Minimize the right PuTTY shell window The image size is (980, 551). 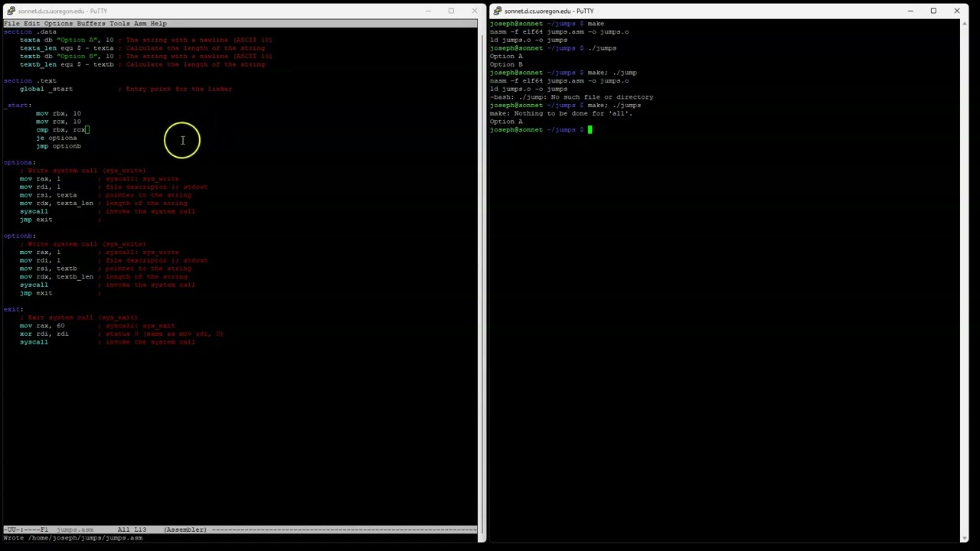point(910,11)
